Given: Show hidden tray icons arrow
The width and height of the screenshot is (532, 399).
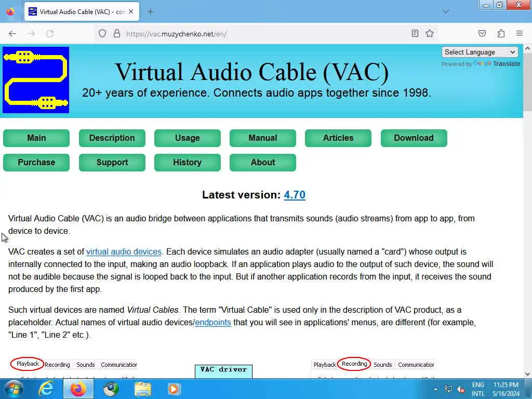Looking at the screenshot, I should point(435,389).
